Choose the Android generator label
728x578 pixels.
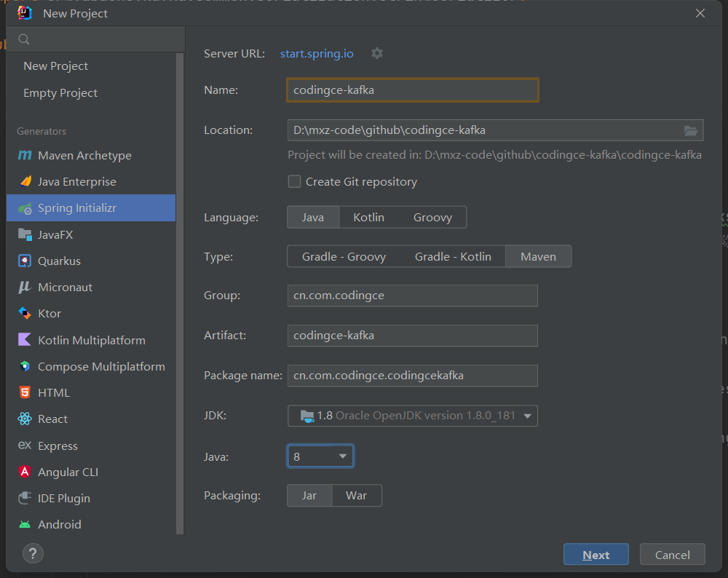click(x=60, y=525)
